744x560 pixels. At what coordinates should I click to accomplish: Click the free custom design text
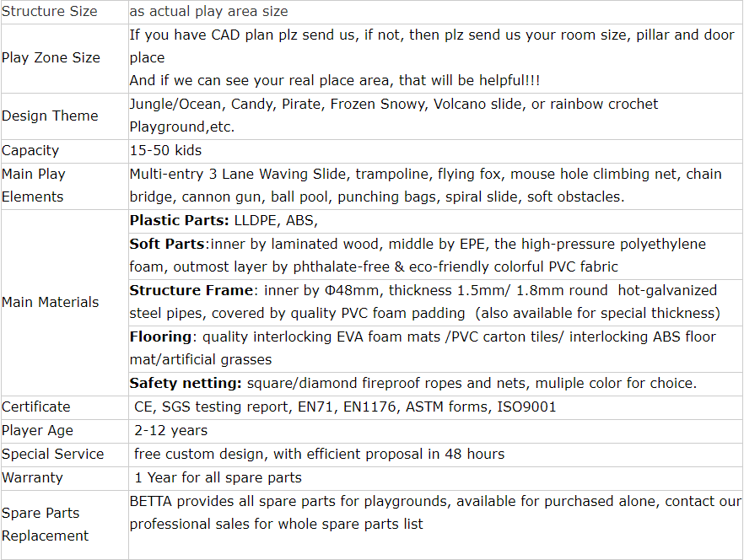click(201, 455)
